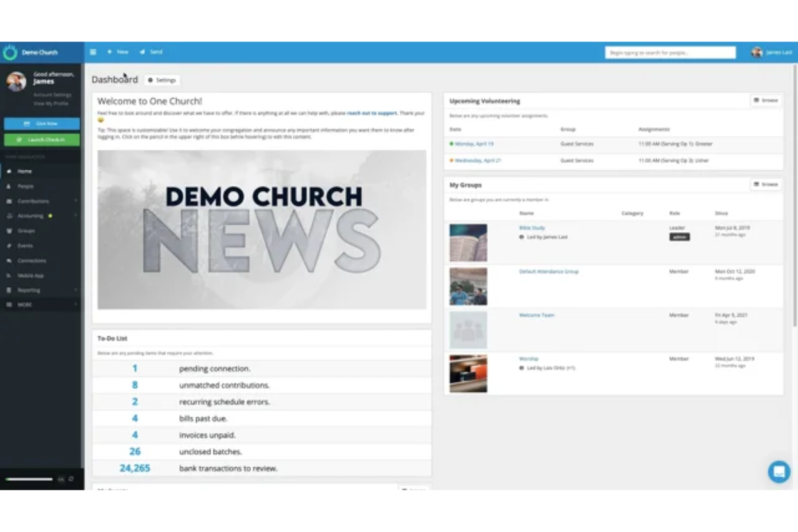This screenshot has height=532, width=798.
Task: Click the Launch Check-In button
Action: (x=42, y=140)
